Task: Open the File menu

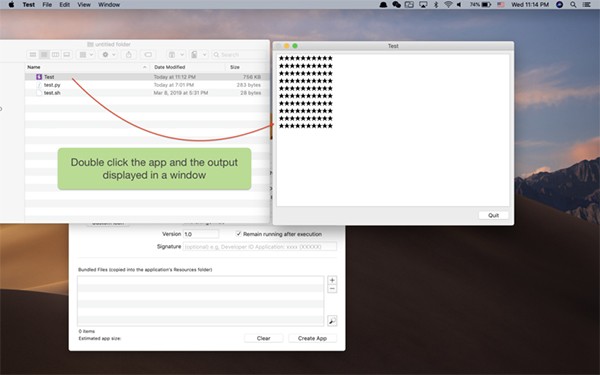Action: point(47,5)
